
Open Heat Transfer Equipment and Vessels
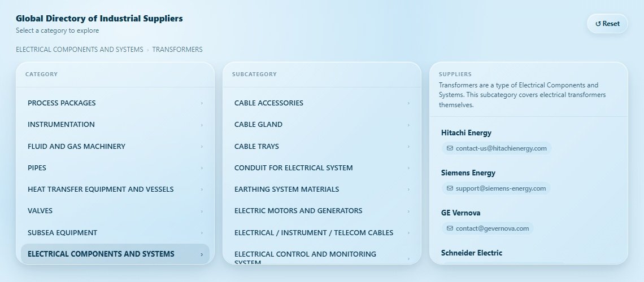(x=101, y=190)
